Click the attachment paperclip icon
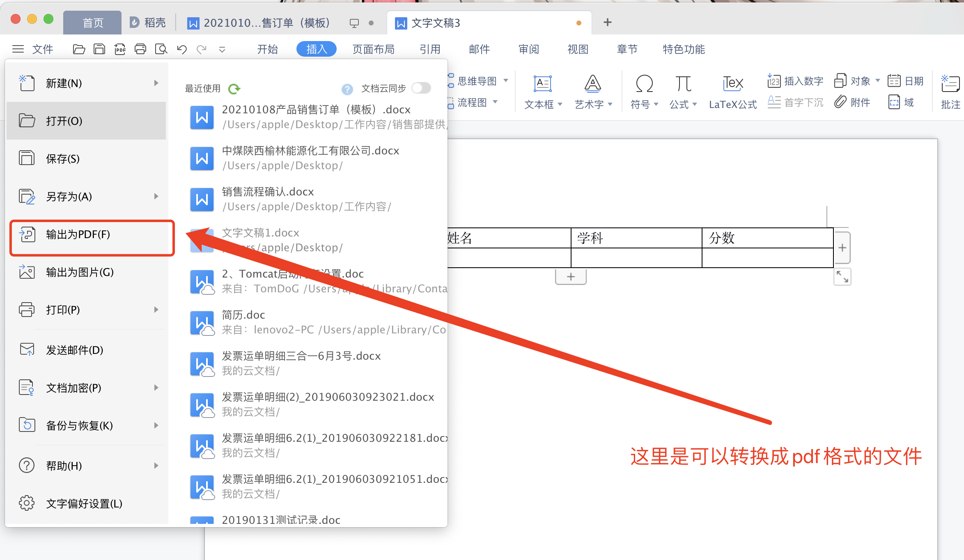964x560 pixels. point(840,102)
